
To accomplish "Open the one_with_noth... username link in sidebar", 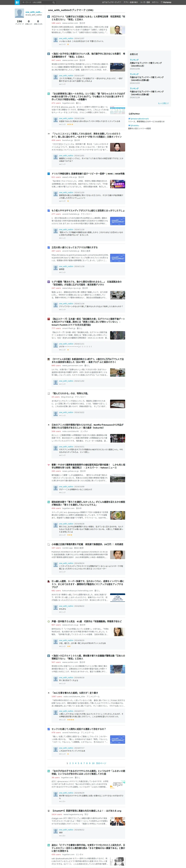I will click(34, 12).
